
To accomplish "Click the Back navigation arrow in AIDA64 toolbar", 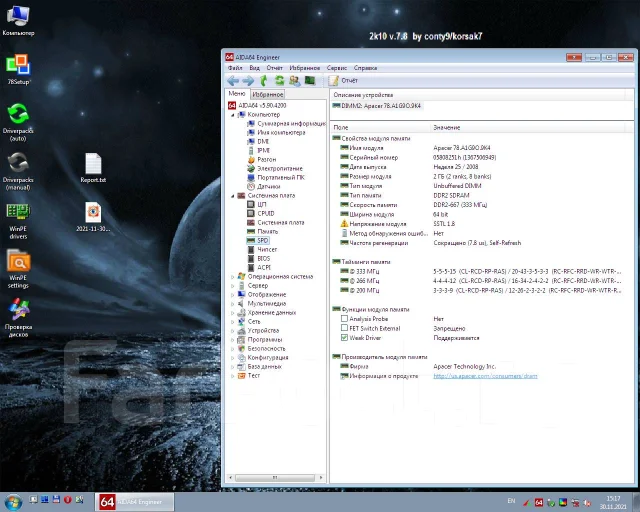I will [x=233, y=81].
